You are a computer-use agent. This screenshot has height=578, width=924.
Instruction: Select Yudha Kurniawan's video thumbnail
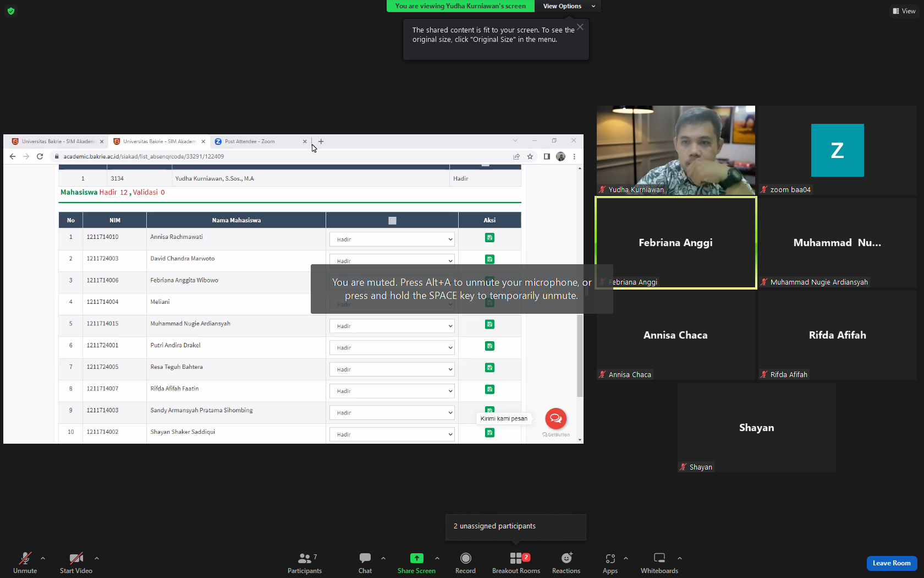point(676,150)
